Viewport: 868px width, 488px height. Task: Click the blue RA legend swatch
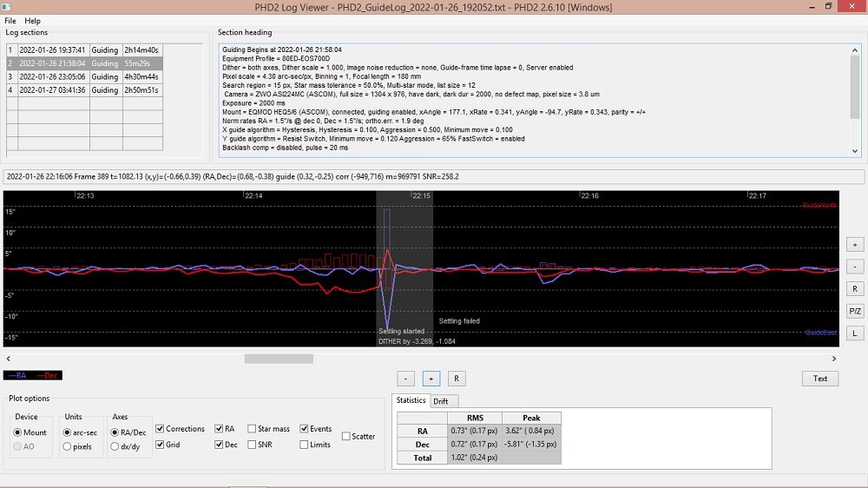point(17,375)
